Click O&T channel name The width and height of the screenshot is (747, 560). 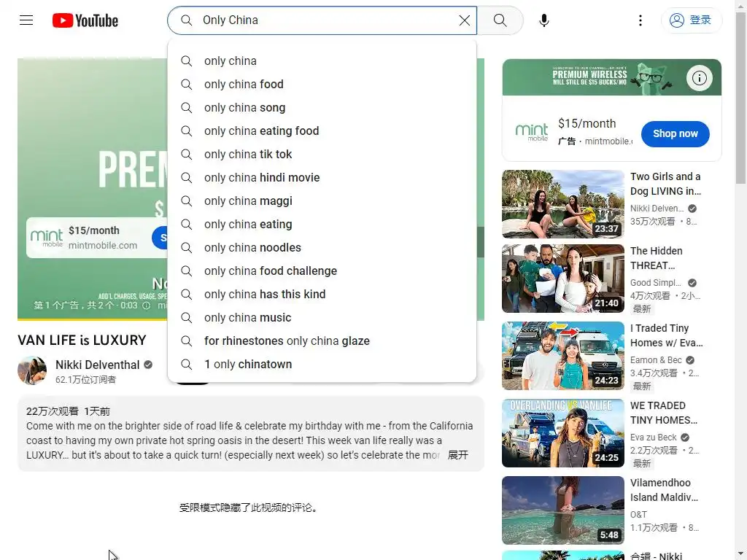click(x=638, y=515)
